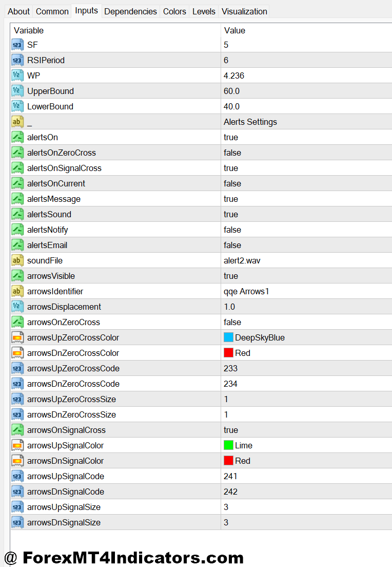The image size is (392, 567).
Task: Click the double-type icon beside WP
Action: [17, 75]
